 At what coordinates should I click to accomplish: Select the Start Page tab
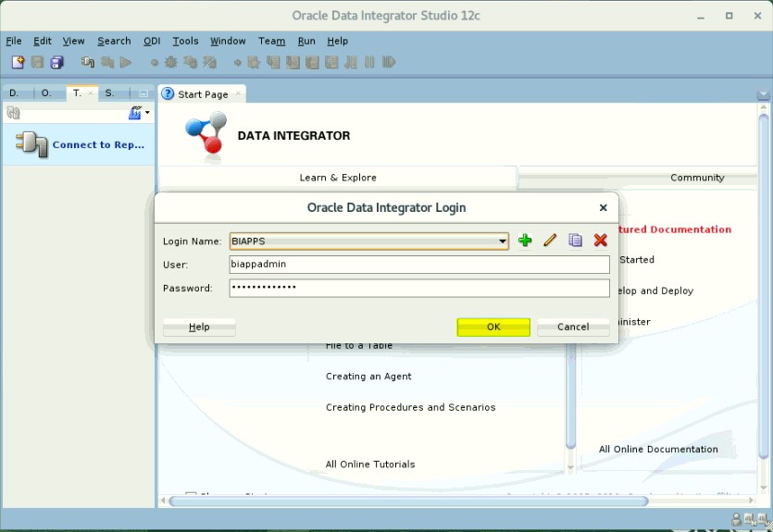[203, 94]
